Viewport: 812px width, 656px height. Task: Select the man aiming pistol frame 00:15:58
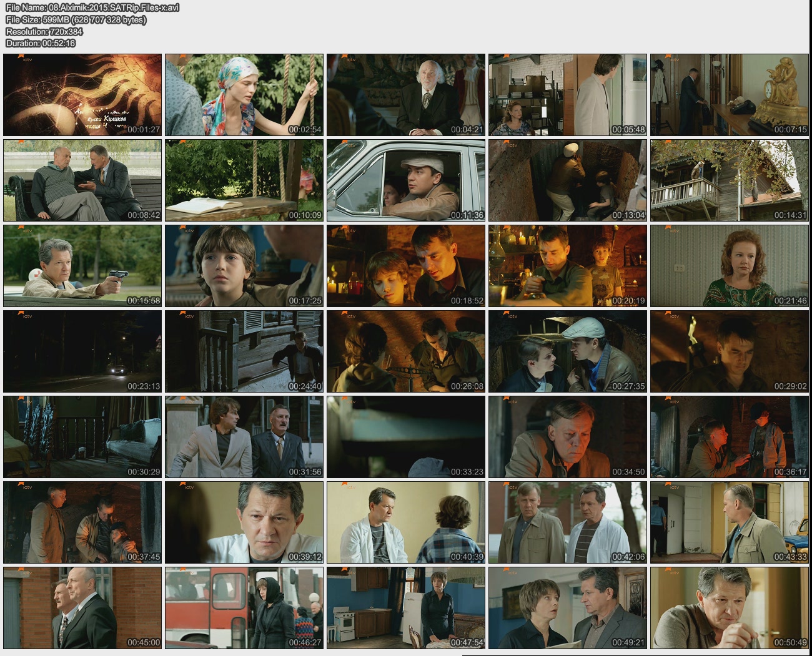[x=82, y=266]
